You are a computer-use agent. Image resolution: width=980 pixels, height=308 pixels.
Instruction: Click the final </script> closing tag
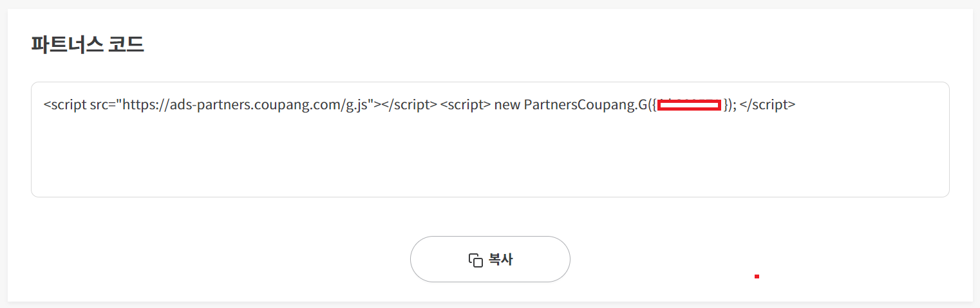[768, 105]
